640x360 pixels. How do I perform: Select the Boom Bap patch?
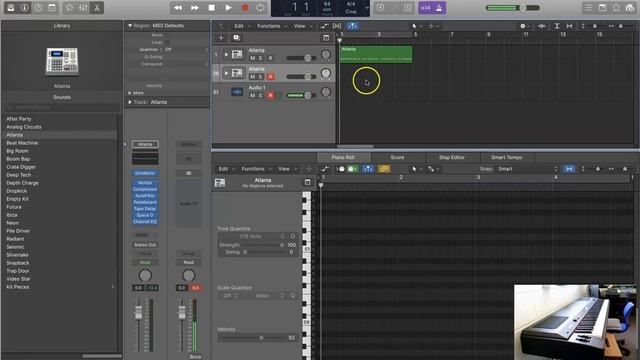pos(18,159)
